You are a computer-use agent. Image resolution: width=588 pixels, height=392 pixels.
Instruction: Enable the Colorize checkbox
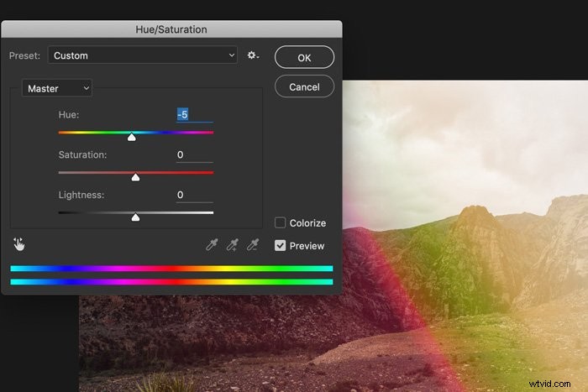[280, 222]
